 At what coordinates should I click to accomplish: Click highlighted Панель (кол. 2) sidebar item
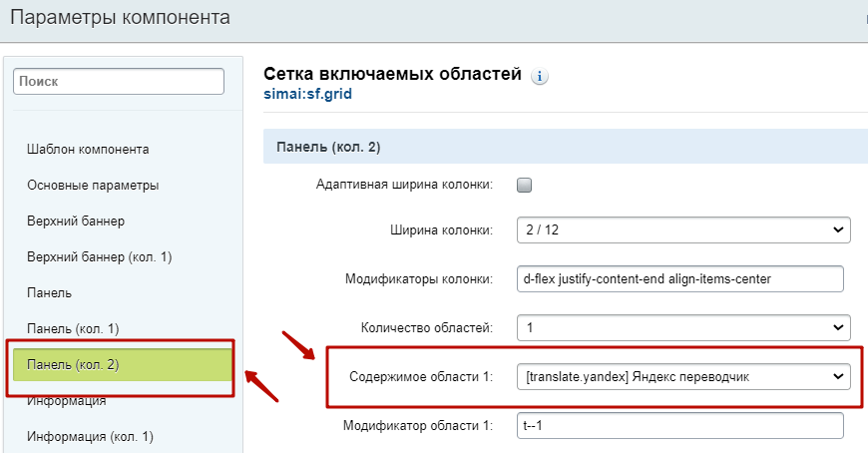(x=73, y=364)
